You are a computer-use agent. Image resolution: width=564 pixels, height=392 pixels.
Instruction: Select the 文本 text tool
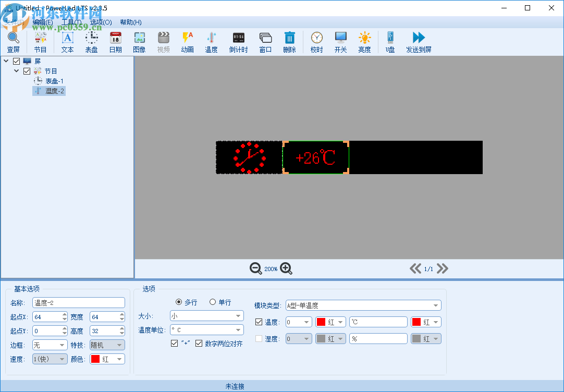pos(67,42)
